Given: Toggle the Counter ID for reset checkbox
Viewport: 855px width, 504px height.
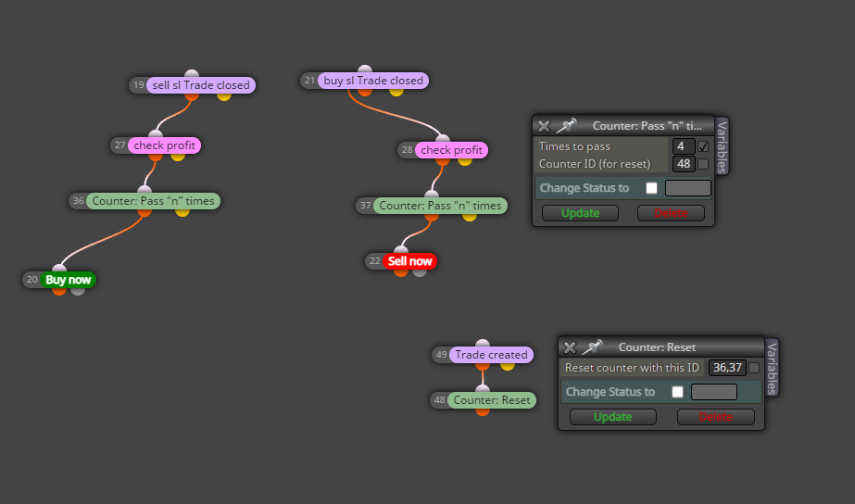Looking at the screenshot, I should [x=703, y=164].
